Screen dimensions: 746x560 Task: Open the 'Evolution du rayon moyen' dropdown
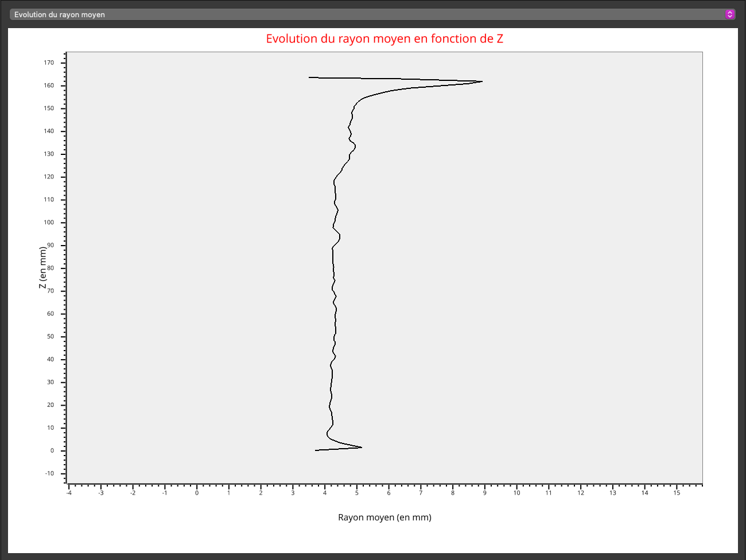pyautogui.click(x=367, y=14)
